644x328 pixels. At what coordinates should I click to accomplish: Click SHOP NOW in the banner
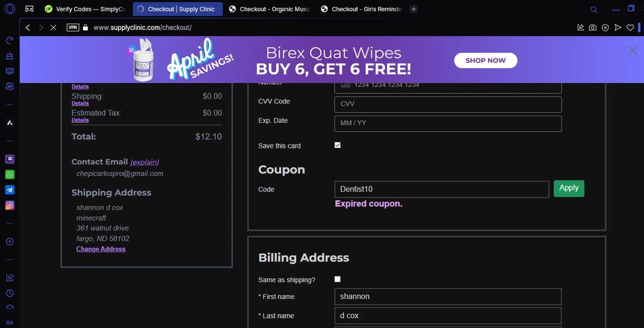[486, 61]
